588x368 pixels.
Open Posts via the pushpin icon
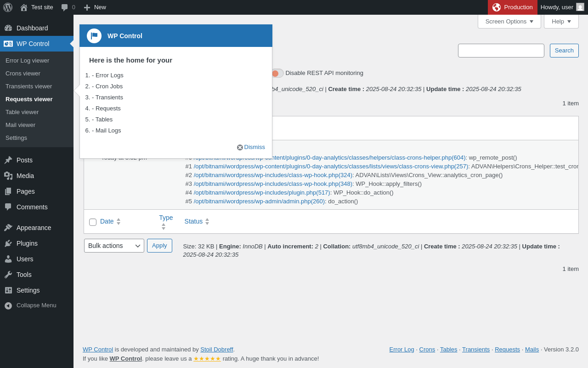point(8,160)
